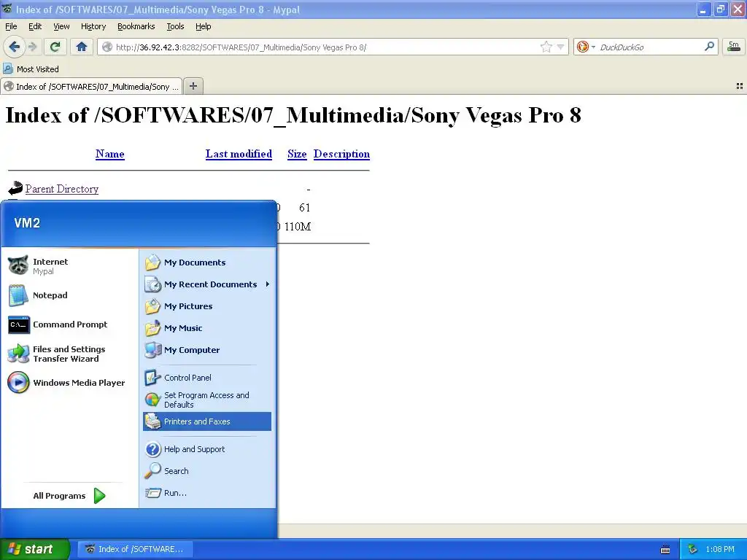Image resolution: width=747 pixels, height=560 pixels.
Task: Open My Computer
Action: (207, 350)
